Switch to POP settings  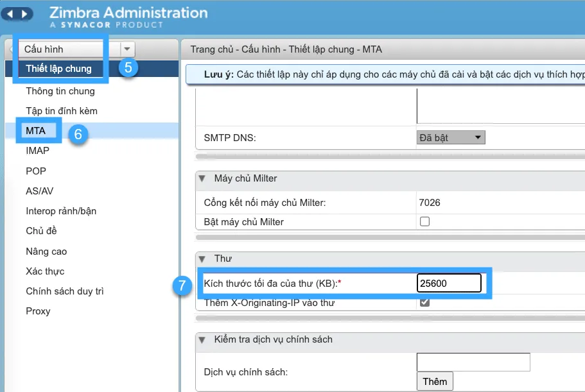pos(36,171)
